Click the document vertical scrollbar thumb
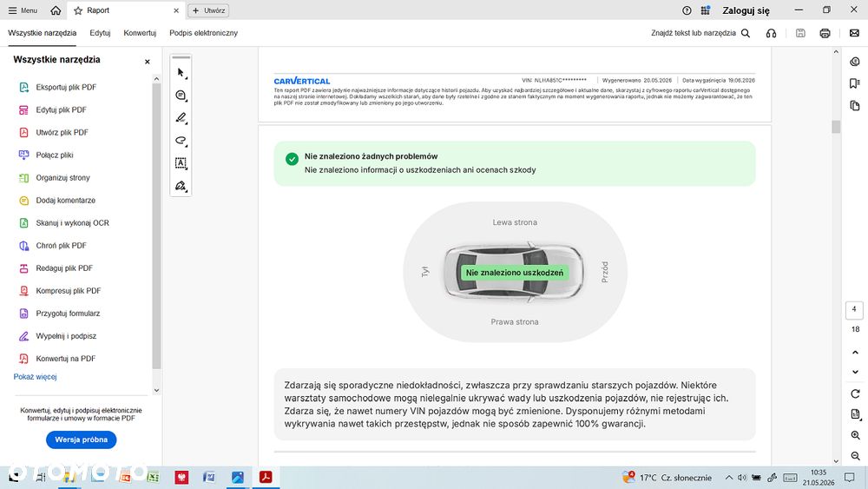 click(x=836, y=127)
